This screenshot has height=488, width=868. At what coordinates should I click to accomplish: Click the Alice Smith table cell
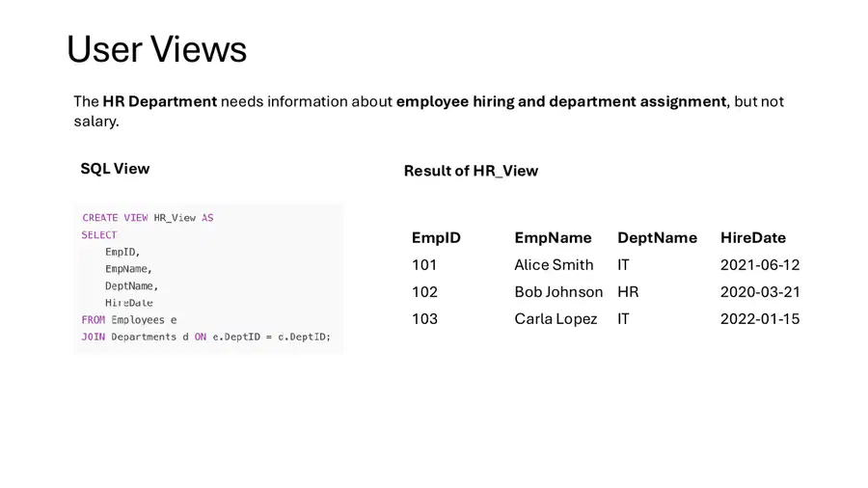(554, 265)
